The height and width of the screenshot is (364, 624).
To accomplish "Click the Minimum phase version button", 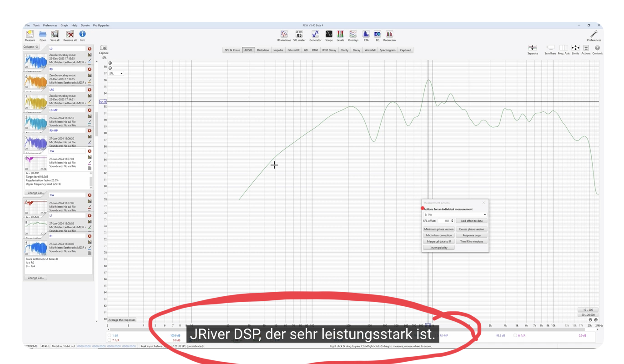I will [439, 229].
